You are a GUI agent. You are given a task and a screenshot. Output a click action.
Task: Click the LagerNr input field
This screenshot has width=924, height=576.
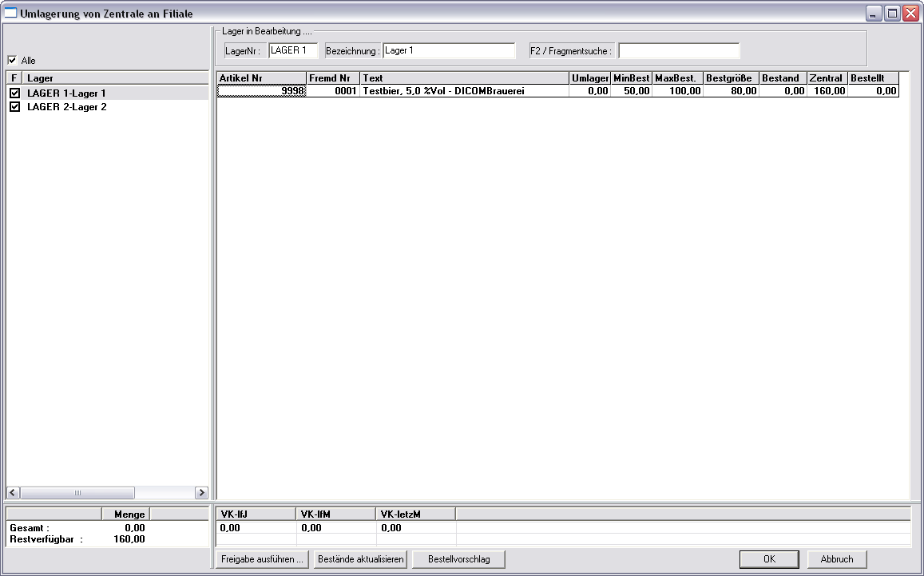tap(292, 50)
